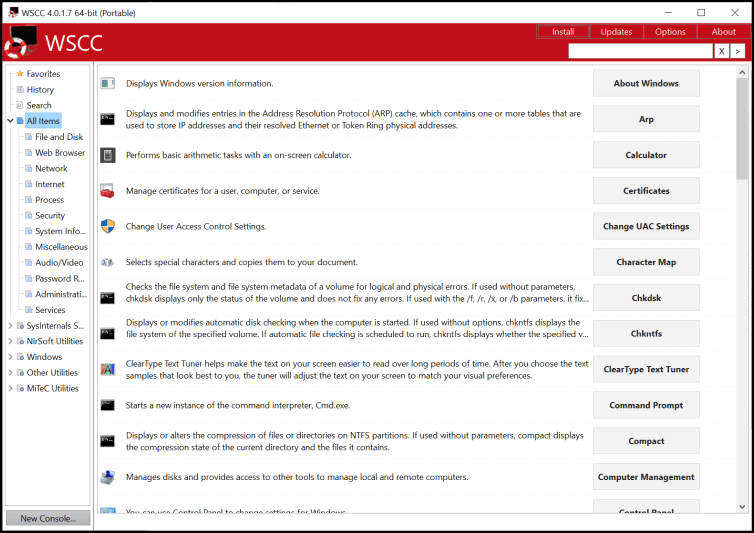Open the Options menu
754x533 pixels.
(x=670, y=32)
